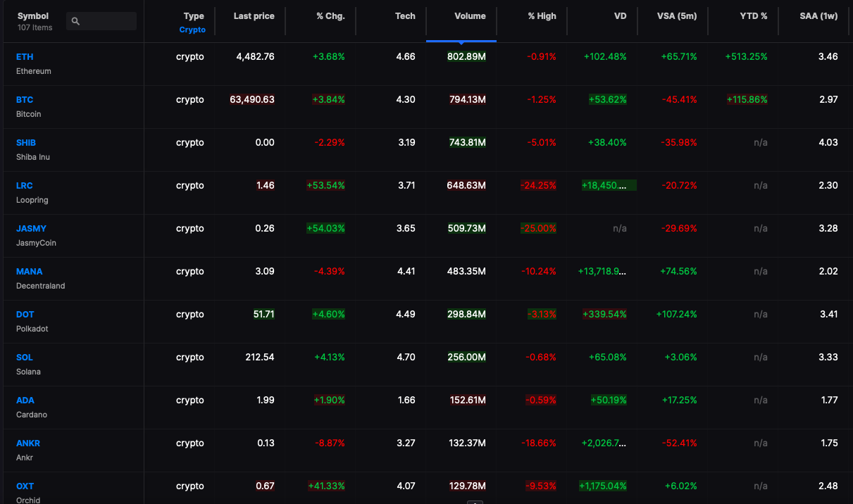Sort by YTD % column
Screen dimensions: 853x504
(754, 16)
